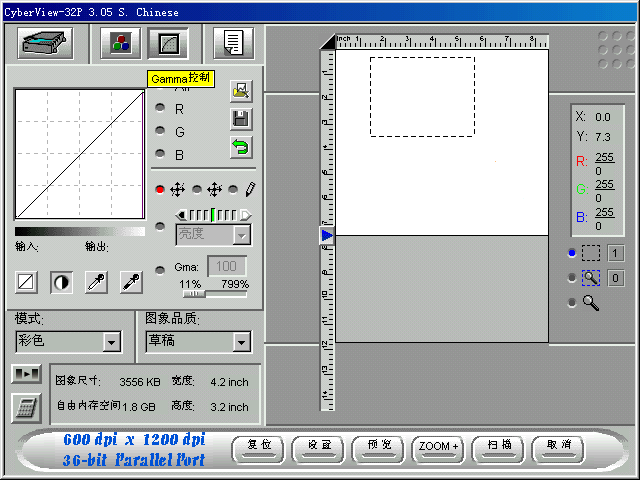Click the 3.2 inch height value
This screenshot has height=480, width=640.
coord(229,407)
